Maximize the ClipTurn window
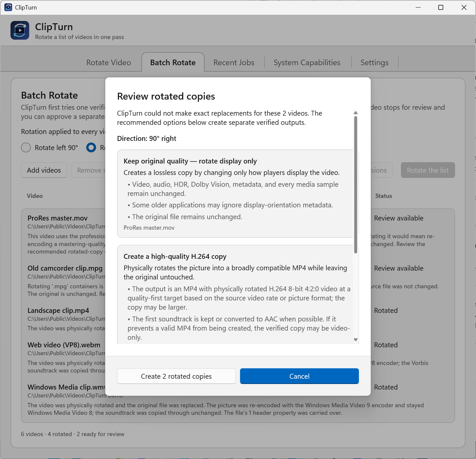The image size is (476, 459). 441,7
